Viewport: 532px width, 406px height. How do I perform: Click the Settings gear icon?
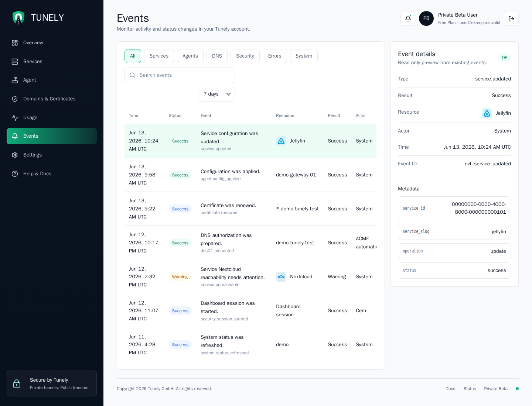coord(15,155)
